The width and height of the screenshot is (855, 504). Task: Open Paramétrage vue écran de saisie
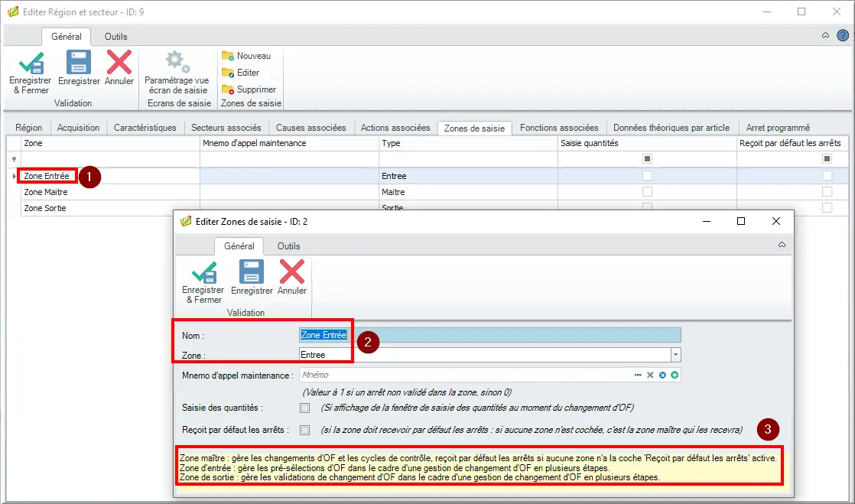(x=177, y=73)
